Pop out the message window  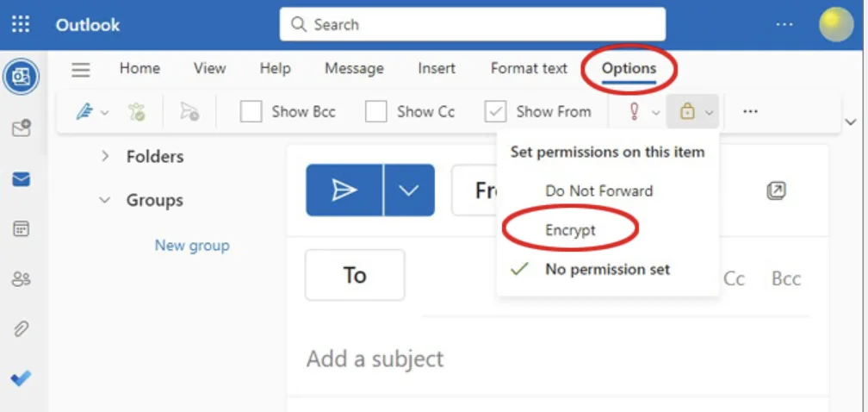776,190
